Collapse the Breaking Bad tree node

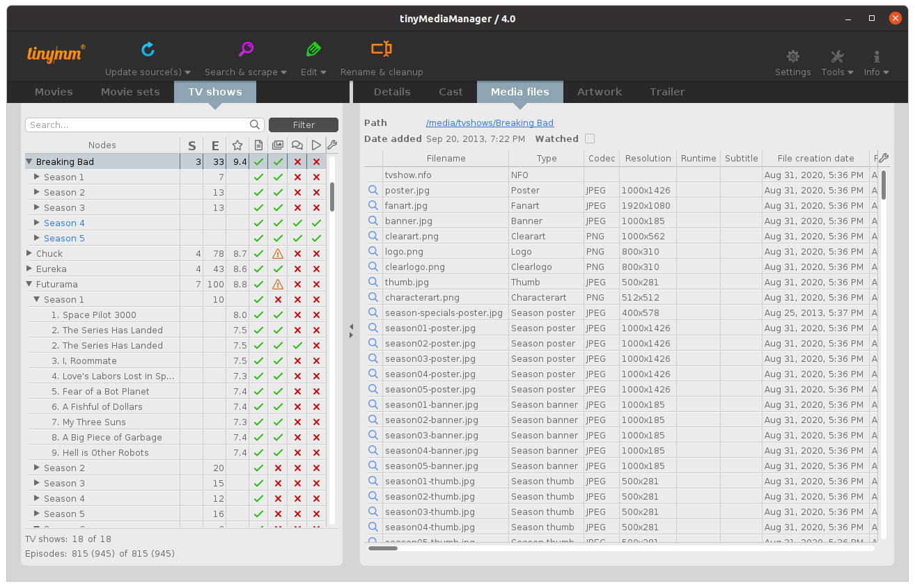click(29, 161)
